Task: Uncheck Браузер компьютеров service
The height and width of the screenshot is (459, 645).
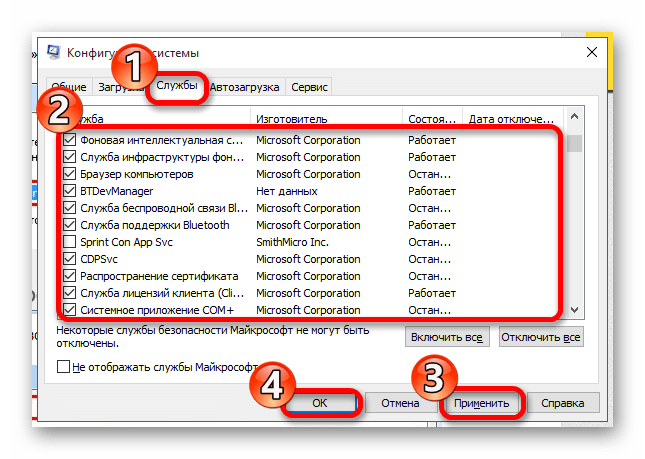Action: pyautogui.click(x=70, y=174)
